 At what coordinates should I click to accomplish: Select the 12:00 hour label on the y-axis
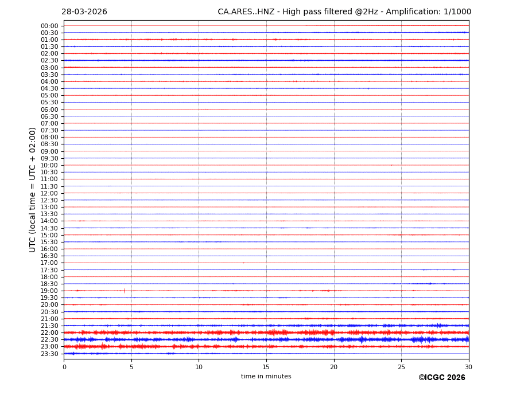tap(49, 193)
